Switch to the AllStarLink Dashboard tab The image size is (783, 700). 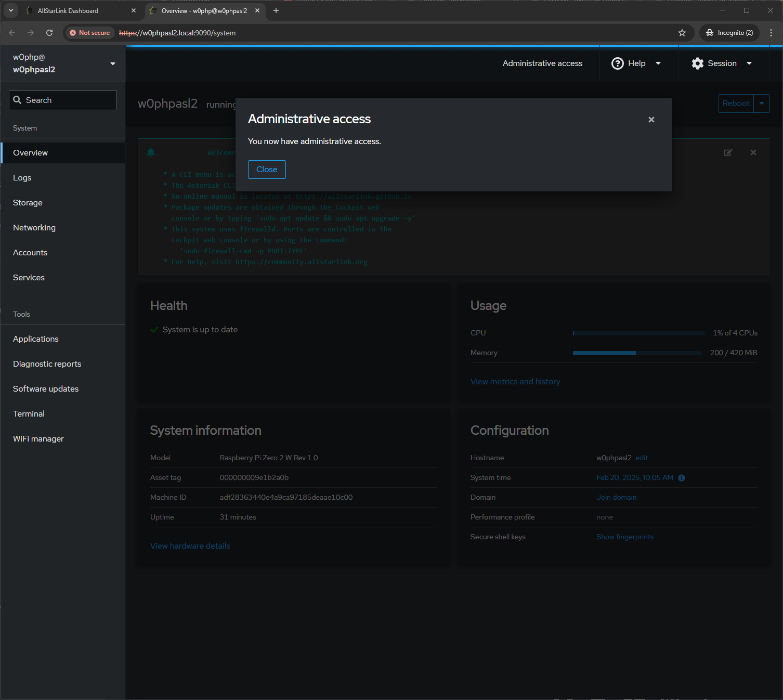(x=68, y=11)
